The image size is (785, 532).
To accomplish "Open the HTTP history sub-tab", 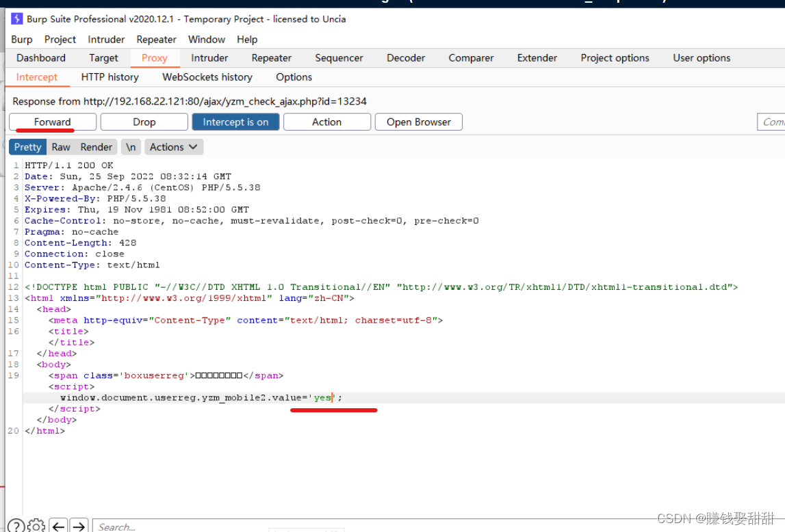I will [x=110, y=77].
